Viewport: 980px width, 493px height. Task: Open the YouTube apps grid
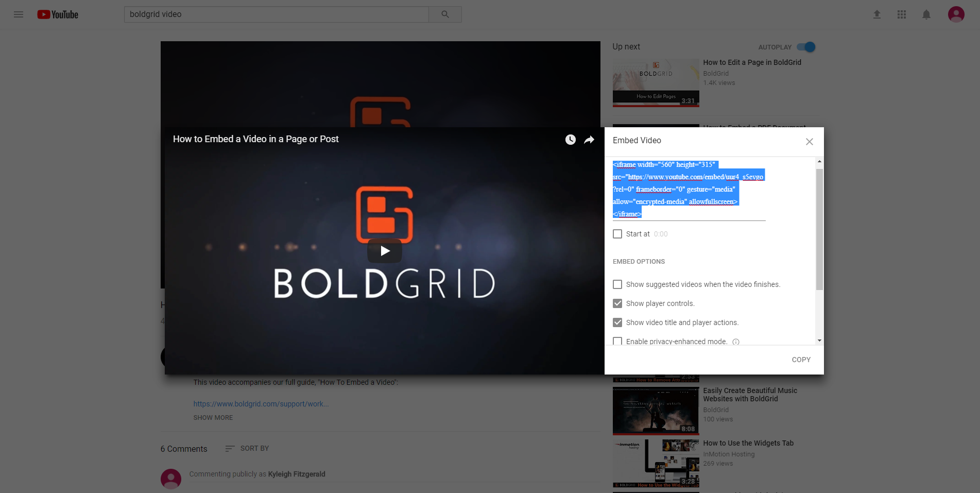(902, 14)
